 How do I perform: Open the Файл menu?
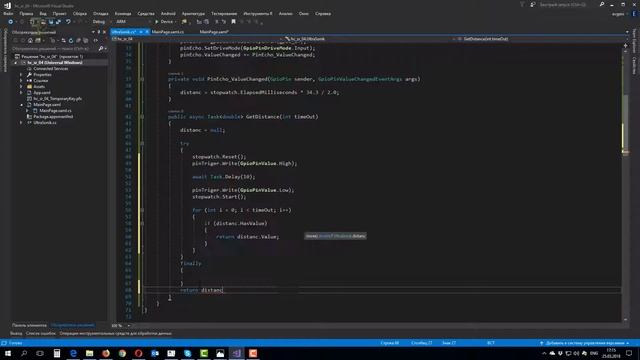[x=8, y=13]
